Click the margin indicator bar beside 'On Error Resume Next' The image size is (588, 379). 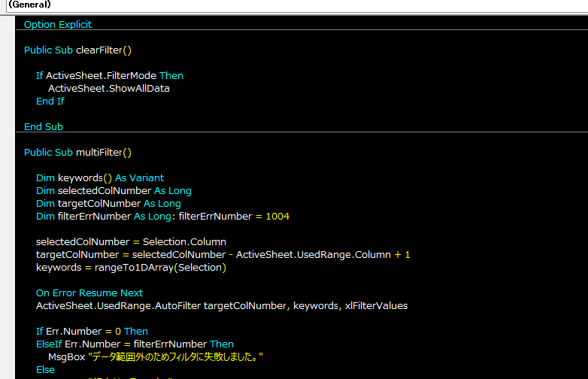click(8, 293)
